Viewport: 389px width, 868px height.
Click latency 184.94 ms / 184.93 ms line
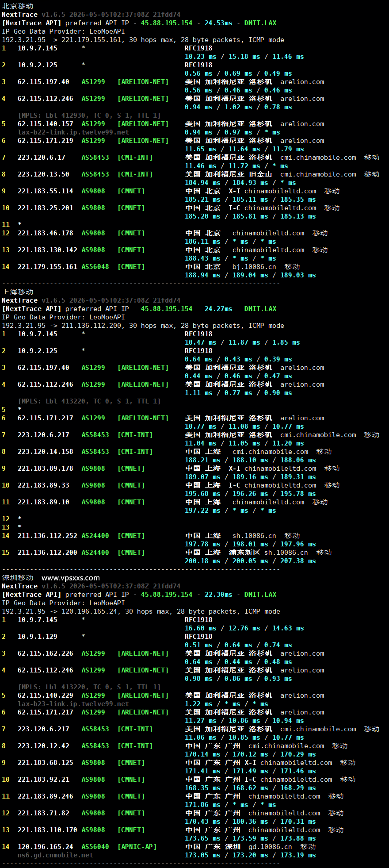(240, 183)
